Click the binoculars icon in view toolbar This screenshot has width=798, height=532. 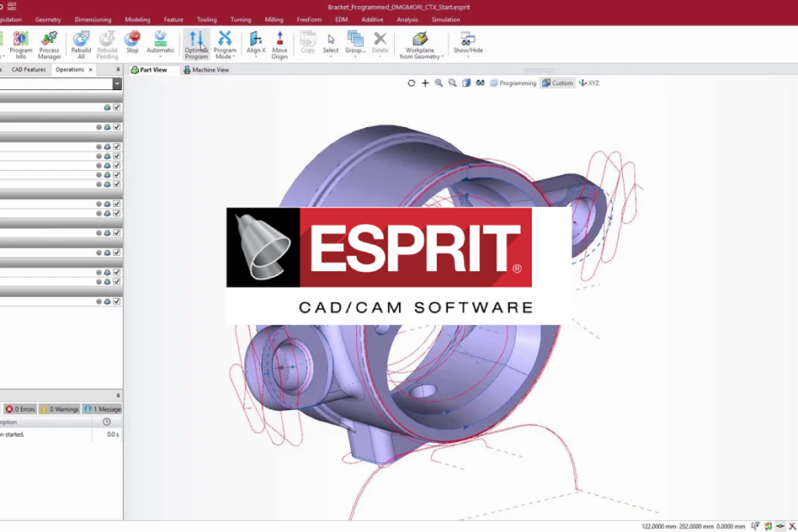pyautogui.click(x=480, y=83)
